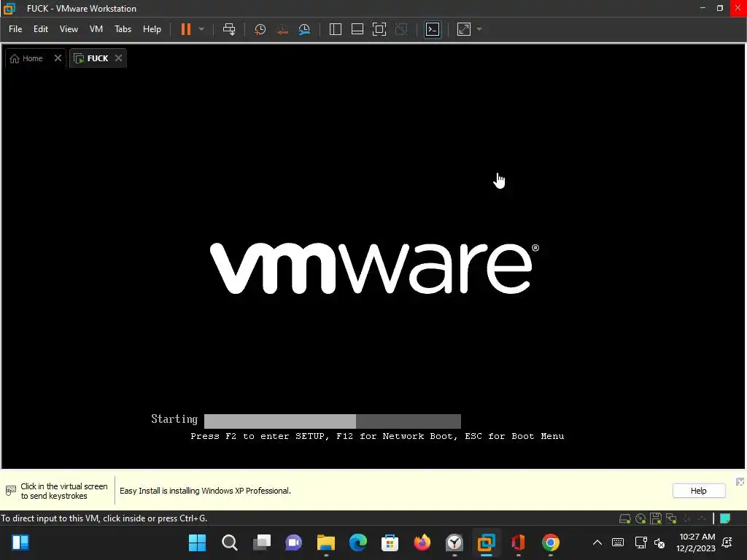
Task: Click the Microsoft Store taskbar icon
Action: [x=390, y=542]
